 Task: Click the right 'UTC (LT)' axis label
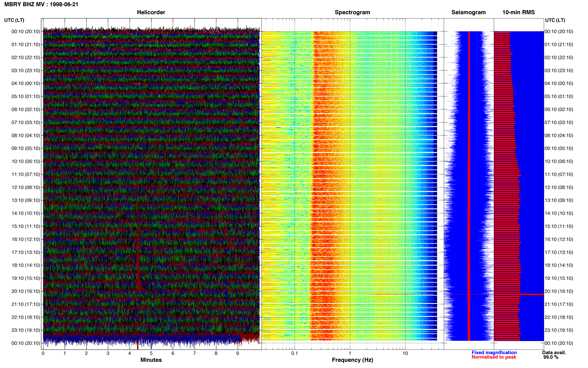point(555,20)
